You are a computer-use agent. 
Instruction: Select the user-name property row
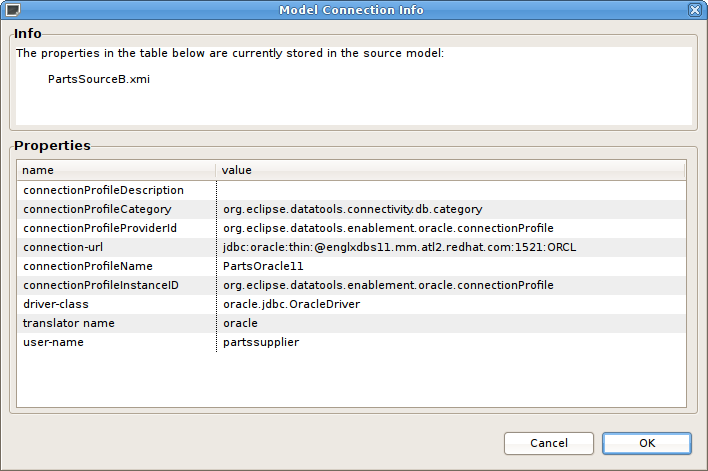[53, 342]
